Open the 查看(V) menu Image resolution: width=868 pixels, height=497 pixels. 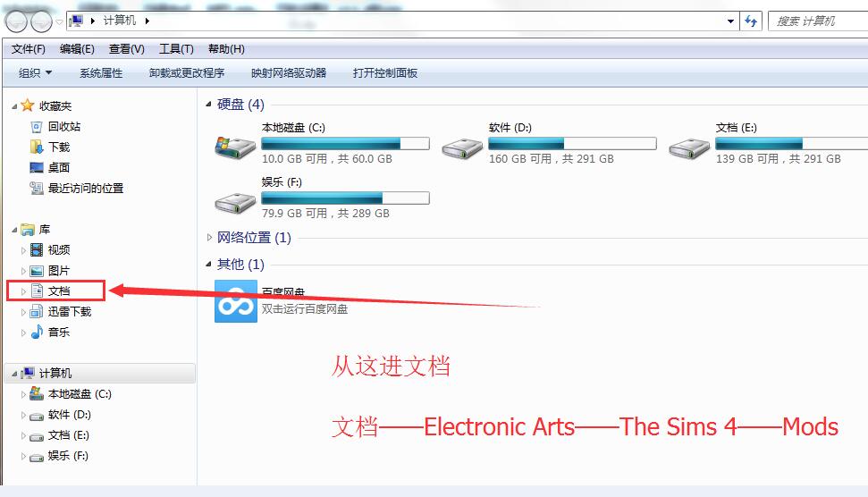(x=127, y=49)
